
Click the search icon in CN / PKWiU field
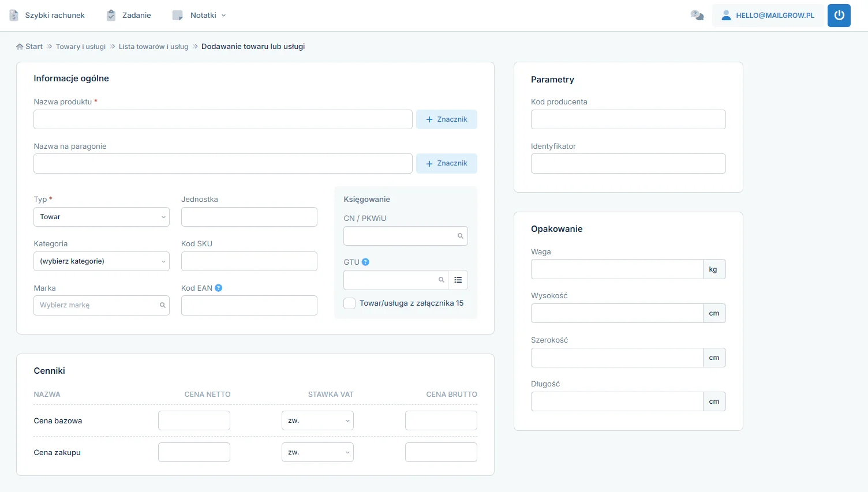pyautogui.click(x=460, y=236)
